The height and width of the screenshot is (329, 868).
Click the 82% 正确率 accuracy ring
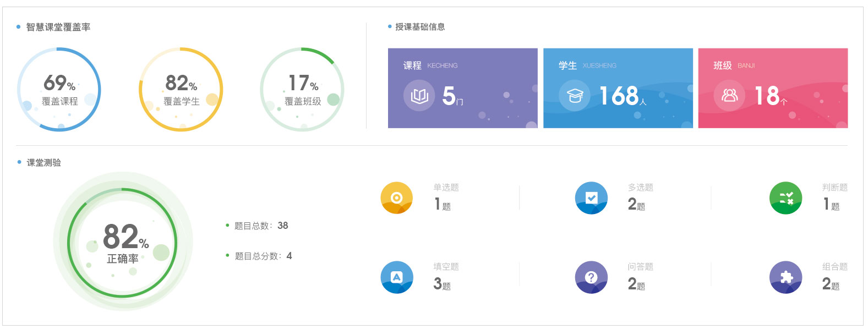pyautogui.click(x=123, y=242)
